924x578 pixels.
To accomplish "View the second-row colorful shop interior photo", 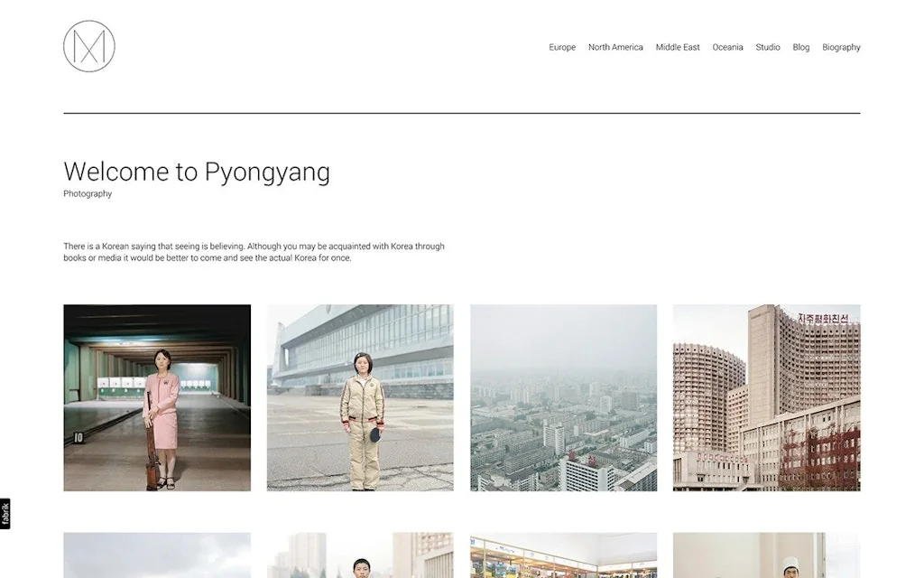I will pyautogui.click(x=563, y=555).
